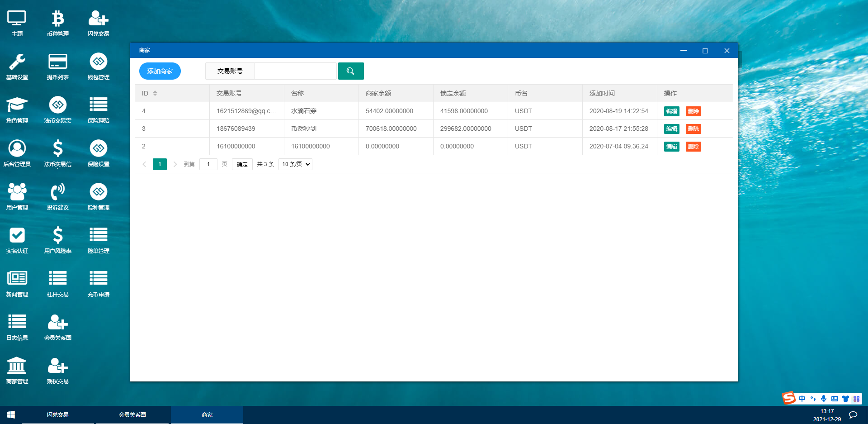Viewport: 868px width, 424px height.
Task: Click the 添加商家 button
Action: point(160,71)
